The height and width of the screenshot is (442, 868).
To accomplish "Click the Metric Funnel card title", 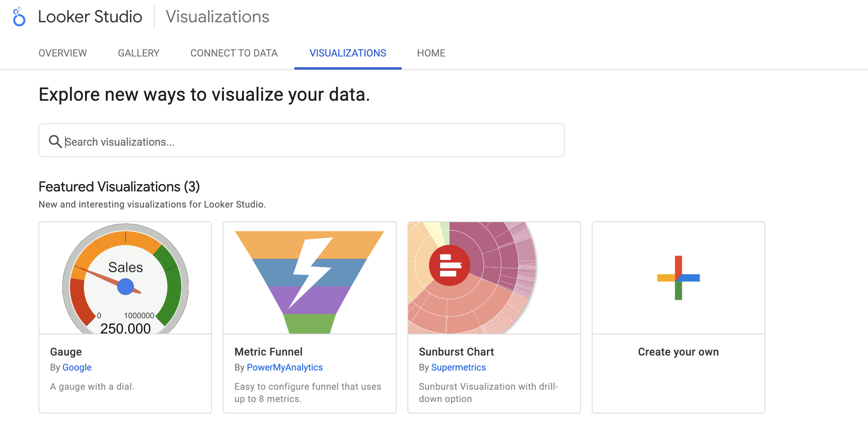I will [268, 352].
